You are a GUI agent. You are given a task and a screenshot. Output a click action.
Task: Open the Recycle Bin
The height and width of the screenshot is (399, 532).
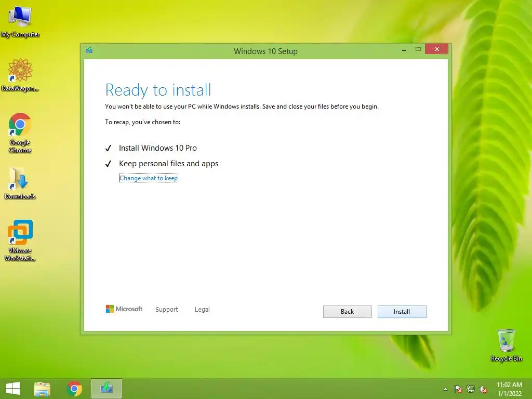pos(506,345)
